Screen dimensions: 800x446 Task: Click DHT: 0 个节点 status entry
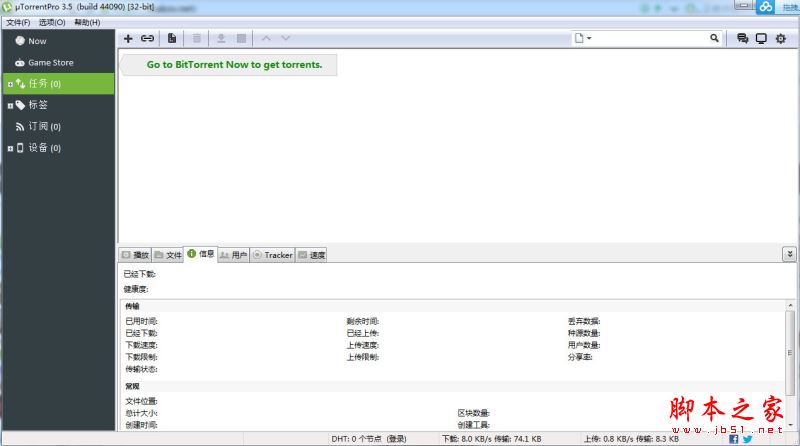click(368, 439)
